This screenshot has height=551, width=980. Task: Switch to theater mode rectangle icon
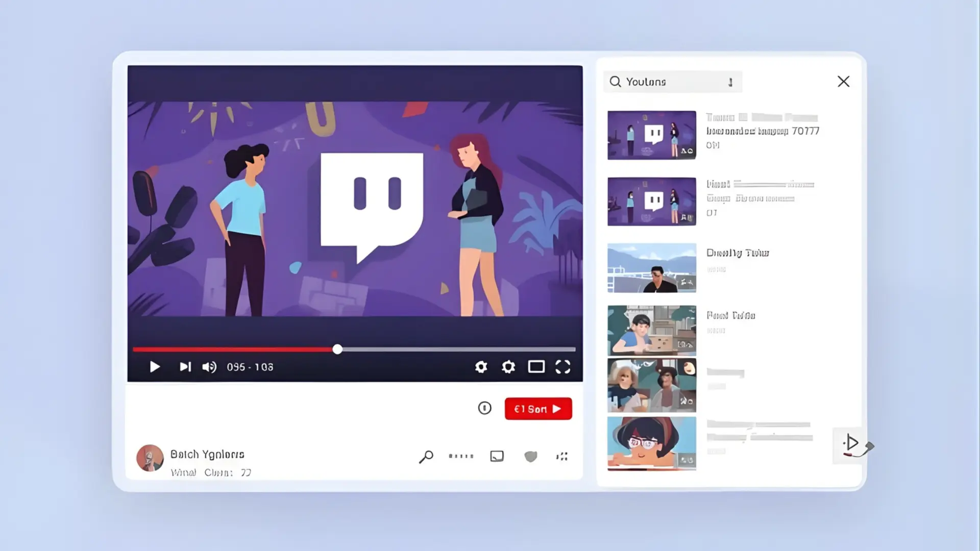[x=536, y=367]
